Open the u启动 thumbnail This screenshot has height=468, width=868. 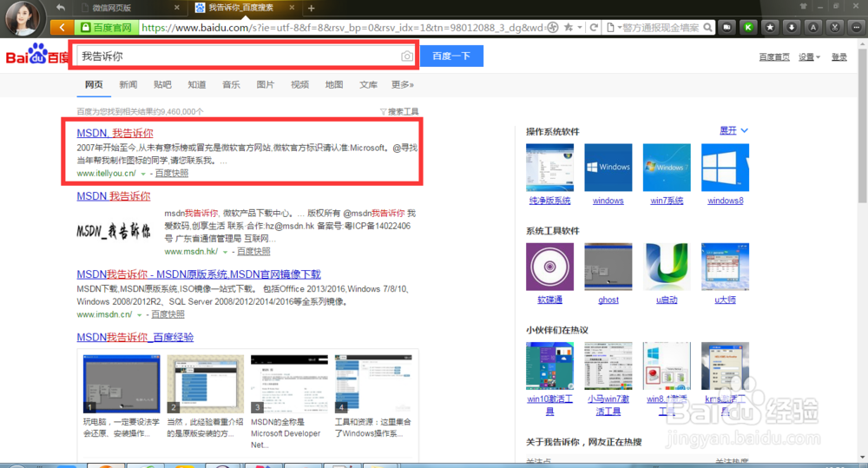[x=667, y=267]
